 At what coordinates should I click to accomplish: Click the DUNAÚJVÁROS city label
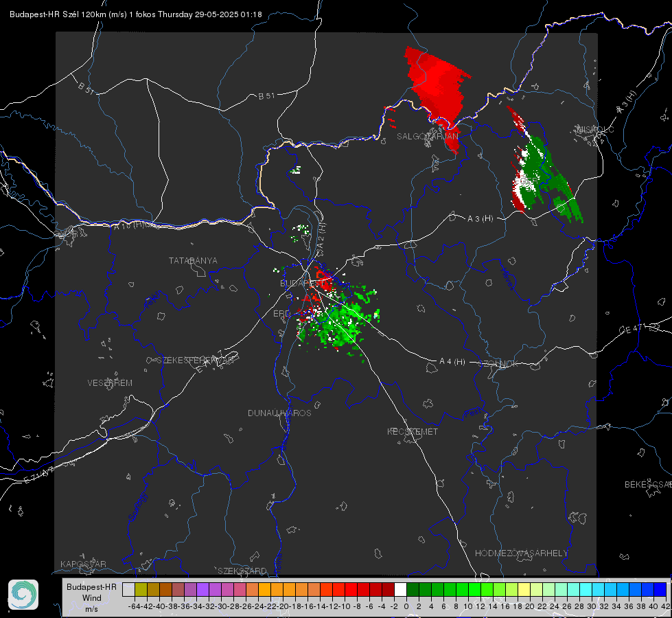point(279,413)
